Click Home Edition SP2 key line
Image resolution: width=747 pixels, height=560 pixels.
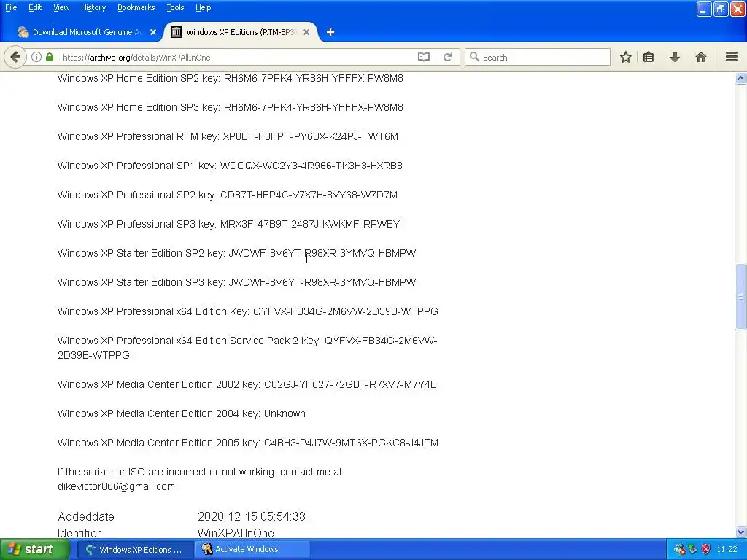230,78
